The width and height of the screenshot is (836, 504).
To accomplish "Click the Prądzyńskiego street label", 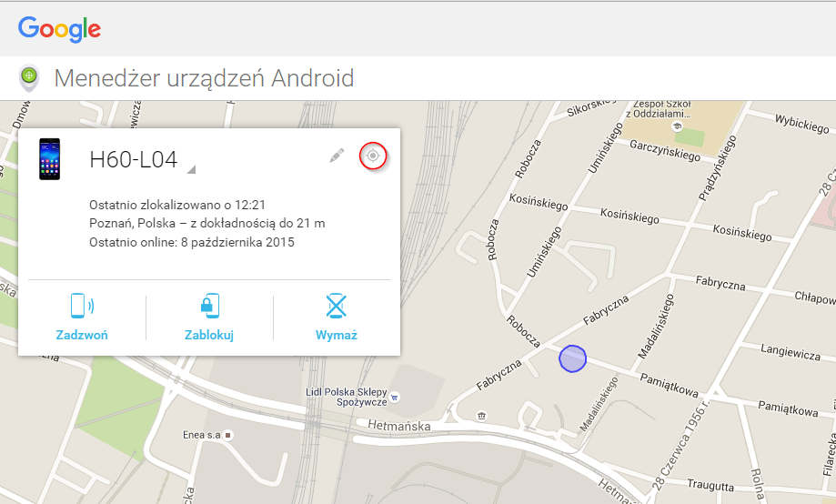I will point(717,168).
